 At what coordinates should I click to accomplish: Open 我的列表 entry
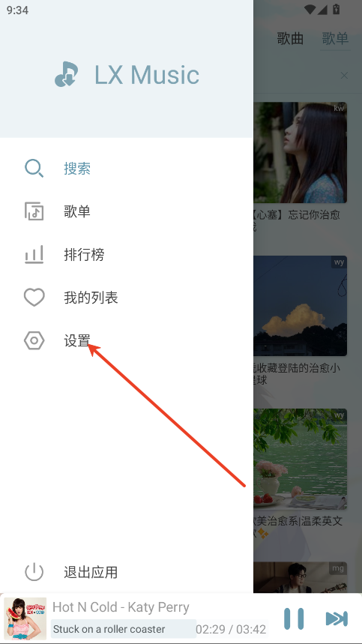click(91, 298)
